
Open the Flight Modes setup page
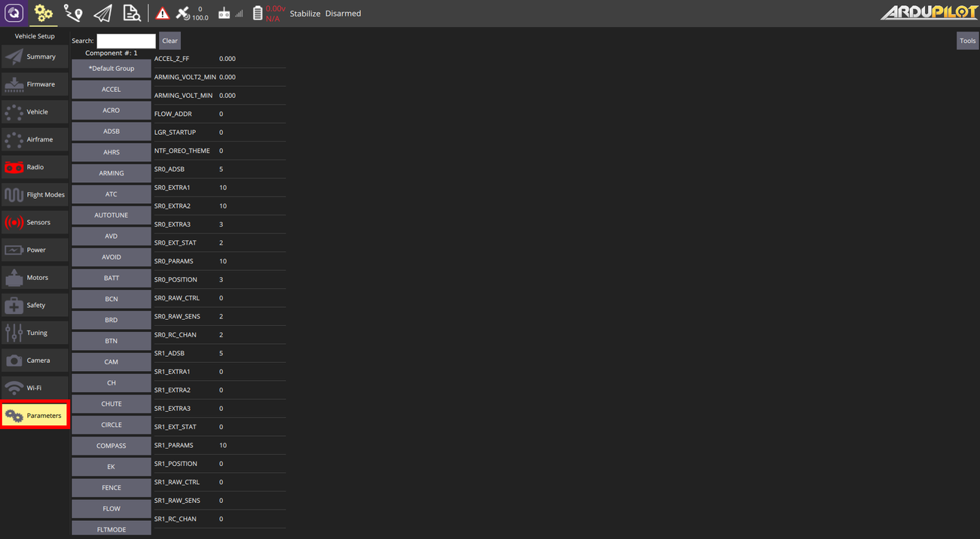coord(35,194)
